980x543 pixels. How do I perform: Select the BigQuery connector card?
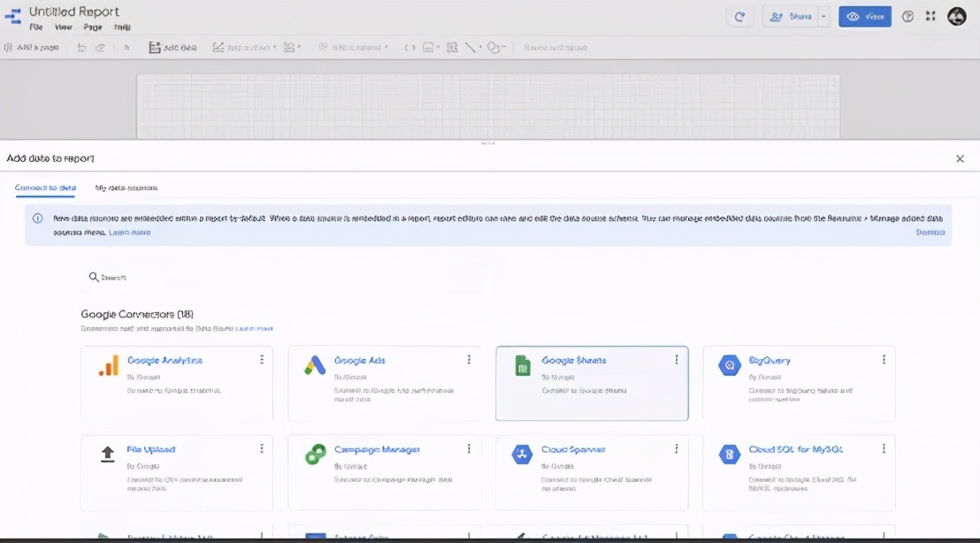click(x=799, y=383)
